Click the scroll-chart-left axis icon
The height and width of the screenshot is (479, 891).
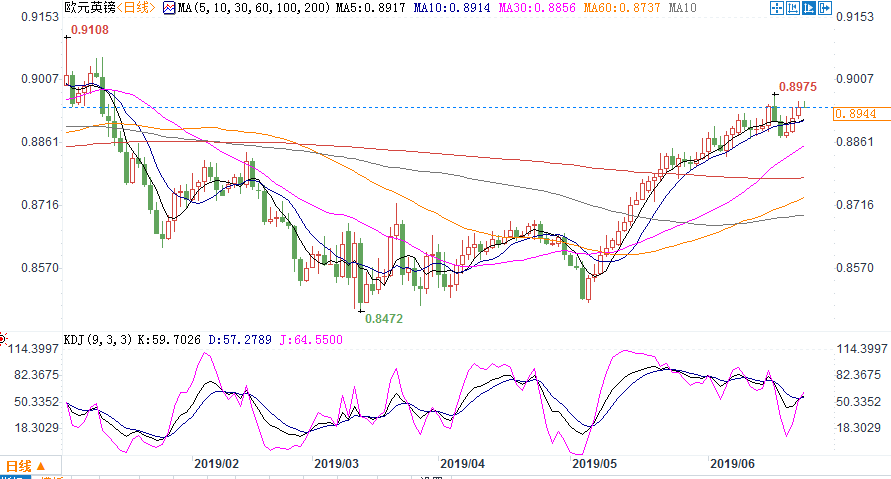[x=793, y=8]
